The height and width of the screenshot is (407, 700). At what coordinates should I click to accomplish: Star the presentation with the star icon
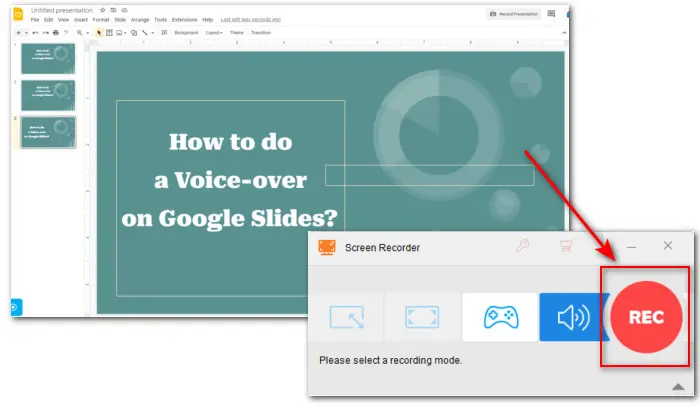point(103,10)
